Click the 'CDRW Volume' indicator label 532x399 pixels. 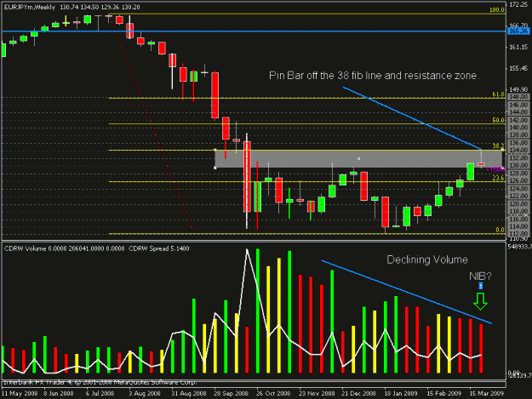coord(25,248)
